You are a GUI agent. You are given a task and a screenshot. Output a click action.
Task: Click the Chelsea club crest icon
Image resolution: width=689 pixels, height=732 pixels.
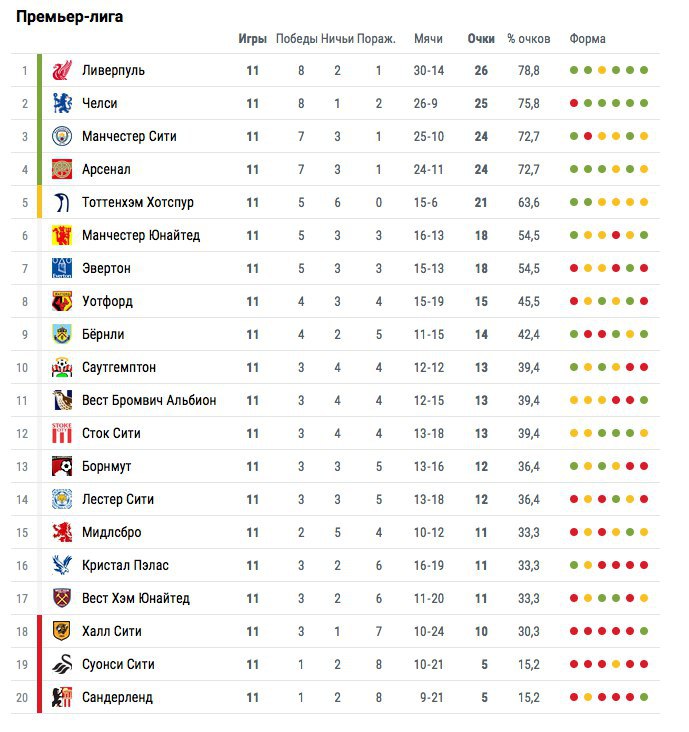(x=62, y=103)
